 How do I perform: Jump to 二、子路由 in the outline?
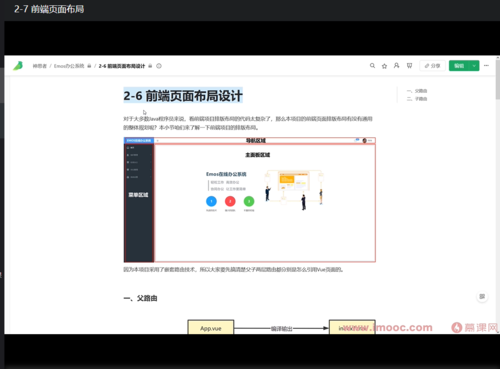(417, 99)
